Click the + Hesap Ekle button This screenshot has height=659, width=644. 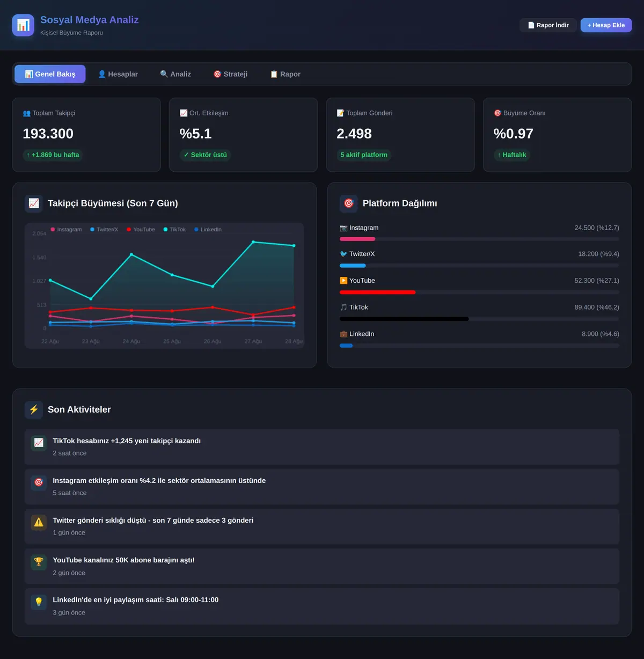606,25
